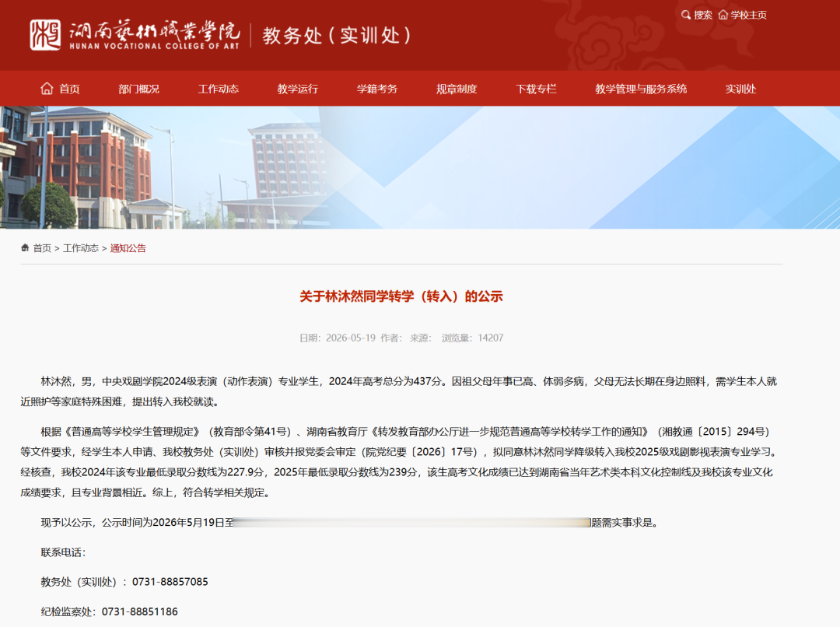Open the 下载专栏 menu item
Viewport: 840px width, 627px height.
tap(536, 89)
